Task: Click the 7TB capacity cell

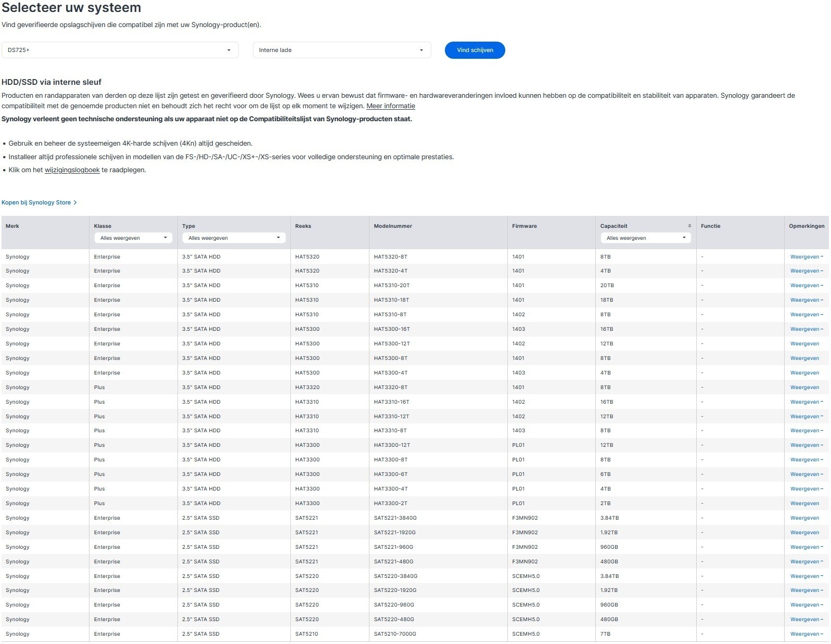Action: click(x=605, y=634)
